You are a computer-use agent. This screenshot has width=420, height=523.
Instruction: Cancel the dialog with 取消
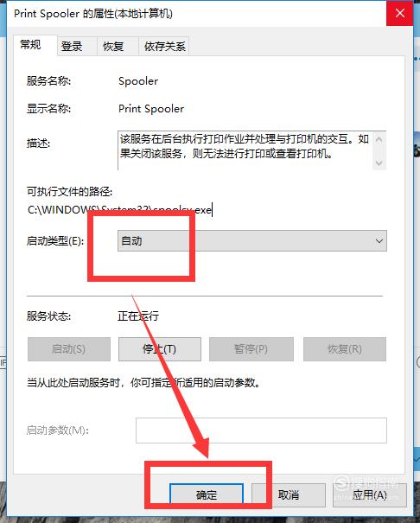[x=289, y=494]
